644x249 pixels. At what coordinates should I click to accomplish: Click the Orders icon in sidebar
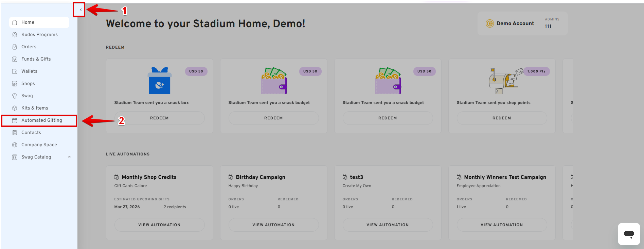point(15,47)
